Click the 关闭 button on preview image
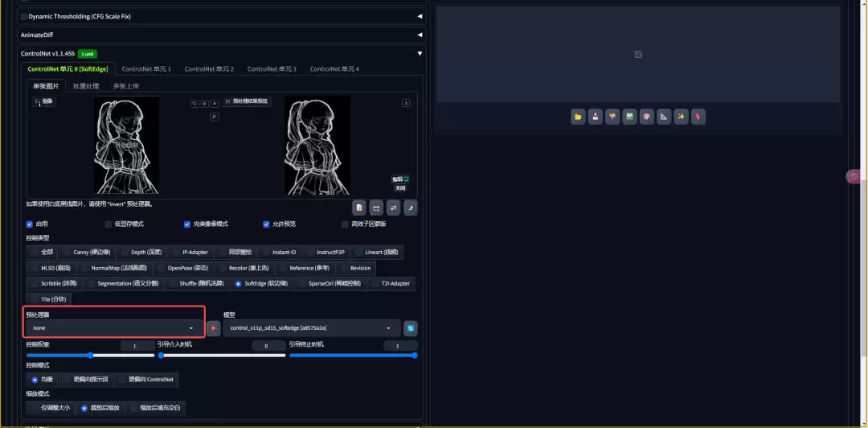 [x=400, y=187]
